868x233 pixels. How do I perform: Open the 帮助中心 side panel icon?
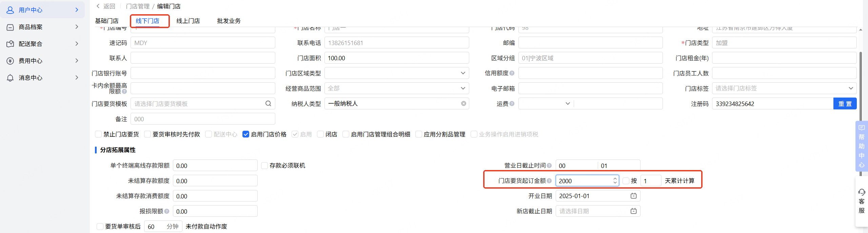862,128
